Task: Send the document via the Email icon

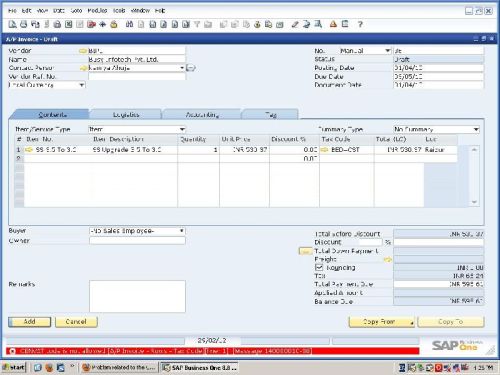Action: pos(35,24)
